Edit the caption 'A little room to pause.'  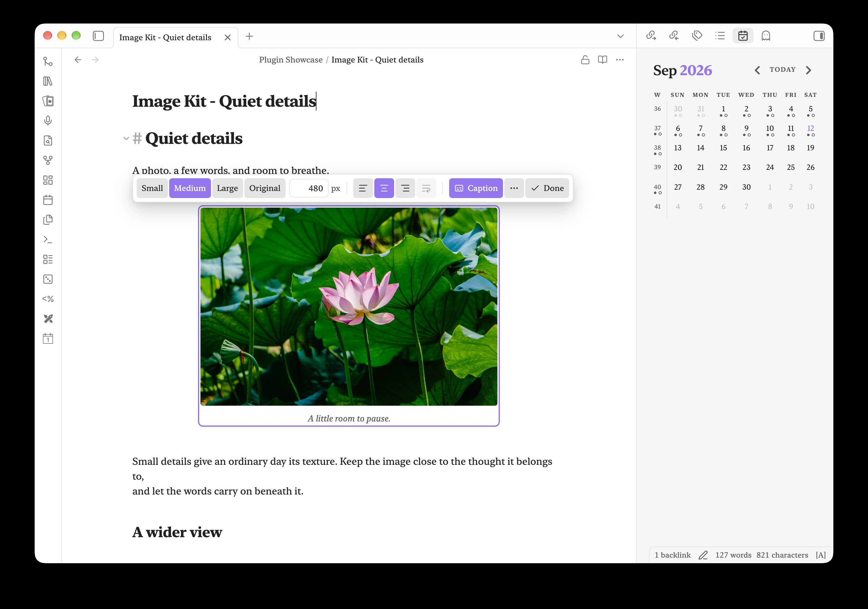(x=349, y=418)
